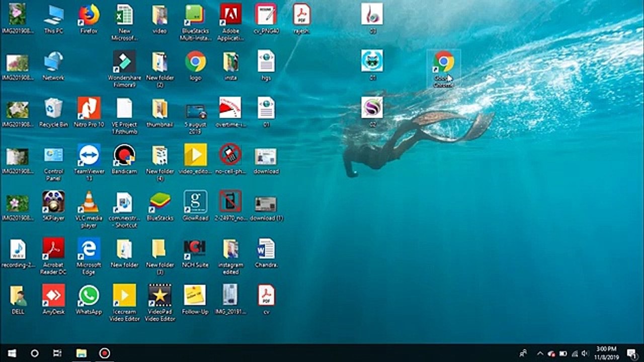Screen dimensions: 644x362
Task: Open the DELL user folder
Action: pyautogui.click(x=18, y=300)
